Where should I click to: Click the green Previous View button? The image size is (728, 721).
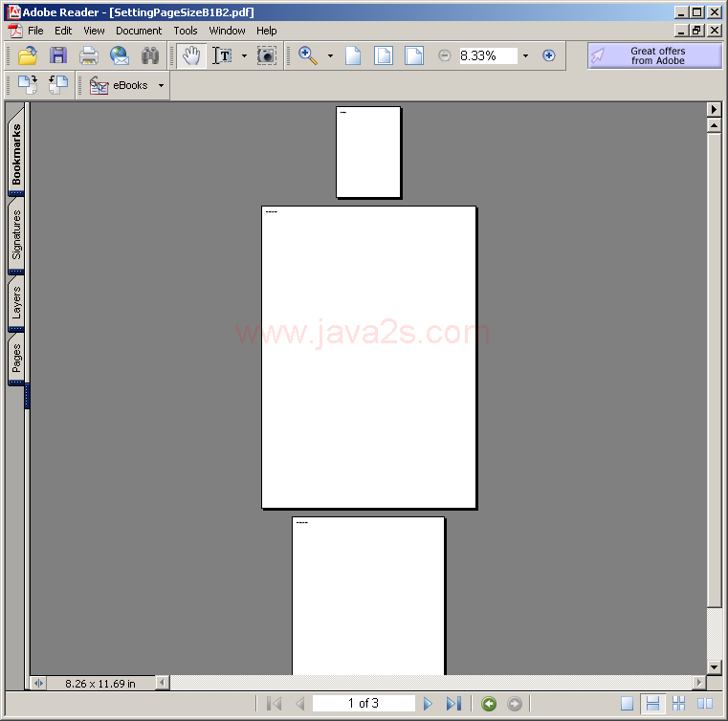click(x=489, y=704)
